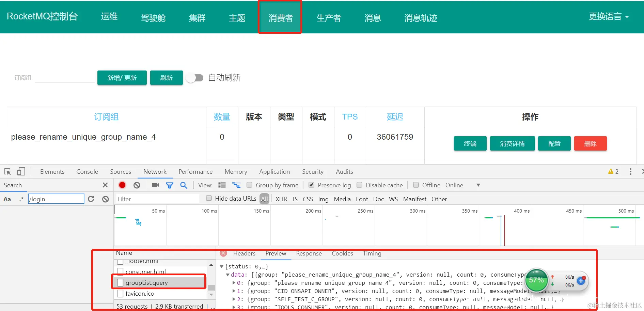Collapse the {status: 0,…} root node
The height and width of the screenshot is (311, 644).
coord(222,266)
